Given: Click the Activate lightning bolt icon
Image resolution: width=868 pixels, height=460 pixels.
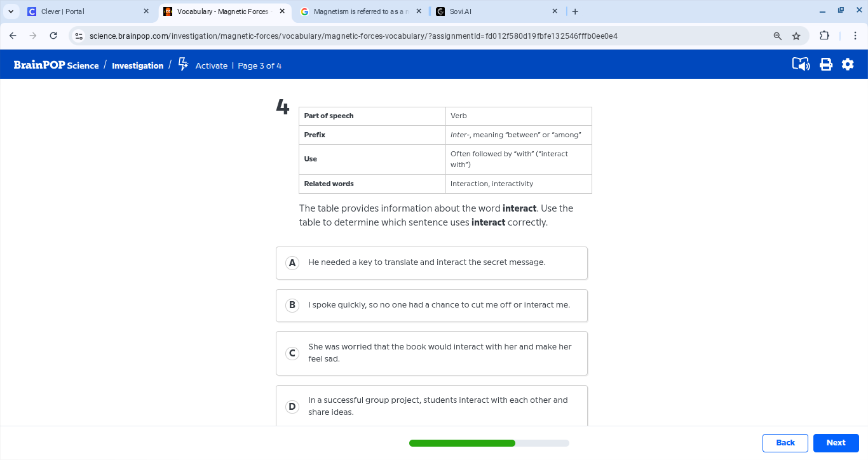Looking at the screenshot, I should point(183,64).
